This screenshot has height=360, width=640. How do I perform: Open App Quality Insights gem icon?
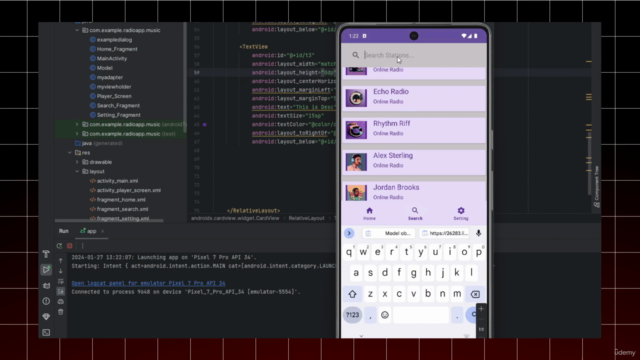pos(46,317)
